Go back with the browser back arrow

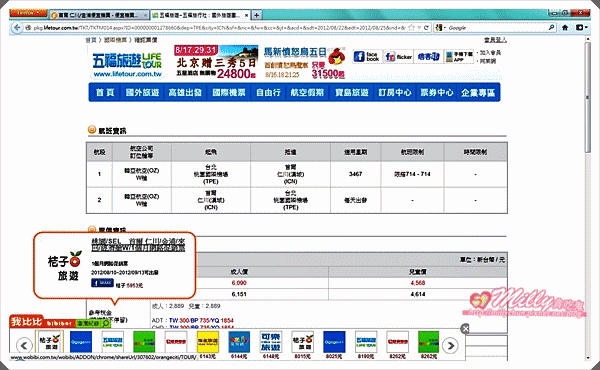16,28
